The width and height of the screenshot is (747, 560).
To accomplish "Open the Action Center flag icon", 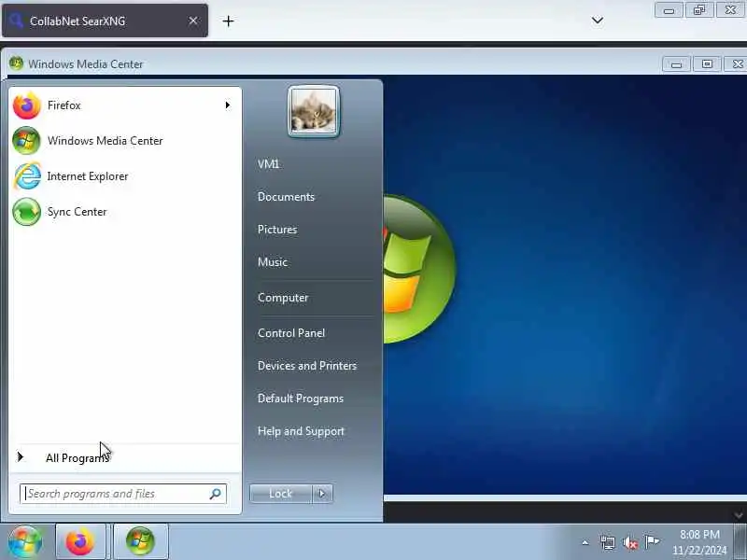I will [652, 542].
